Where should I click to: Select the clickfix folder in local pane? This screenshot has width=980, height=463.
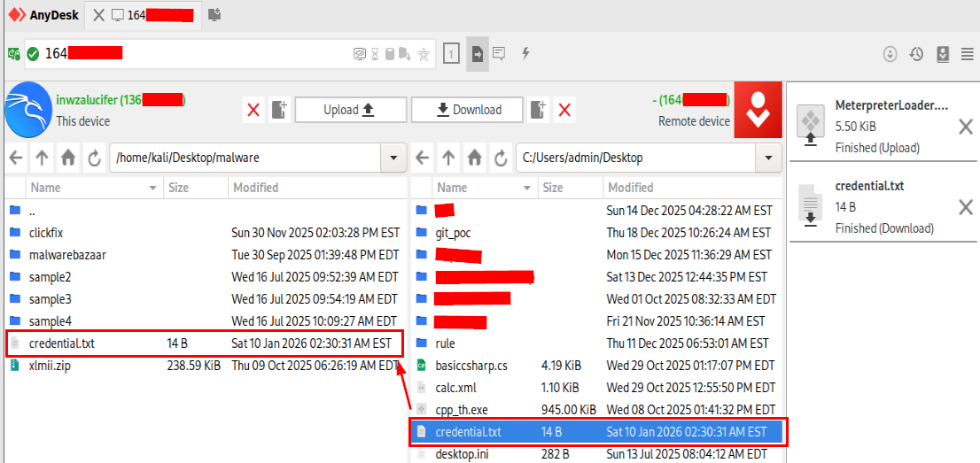click(x=205, y=233)
